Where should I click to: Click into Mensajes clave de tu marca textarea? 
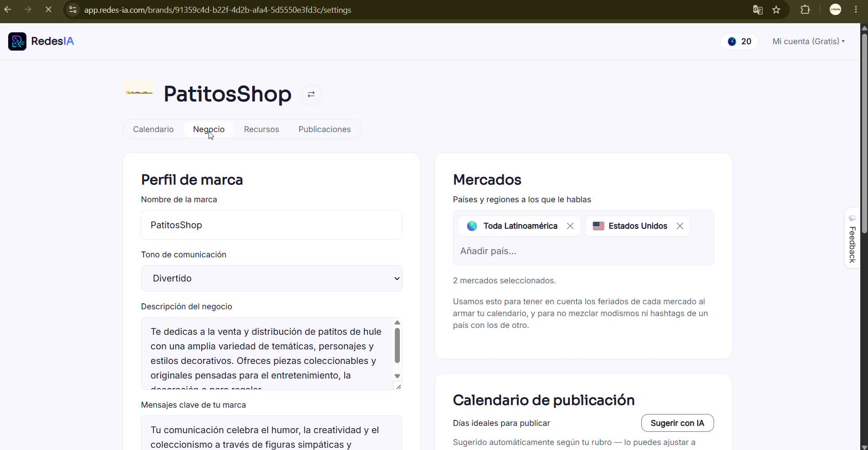point(271,433)
